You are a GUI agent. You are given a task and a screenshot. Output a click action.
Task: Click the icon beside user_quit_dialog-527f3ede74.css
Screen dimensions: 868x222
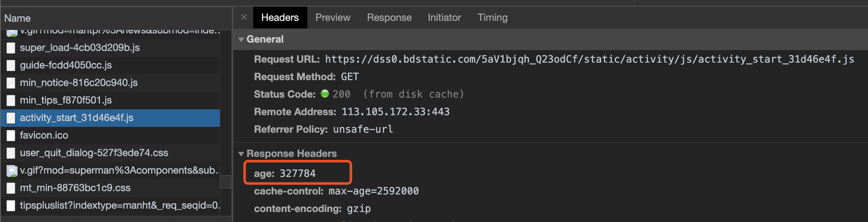11,153
